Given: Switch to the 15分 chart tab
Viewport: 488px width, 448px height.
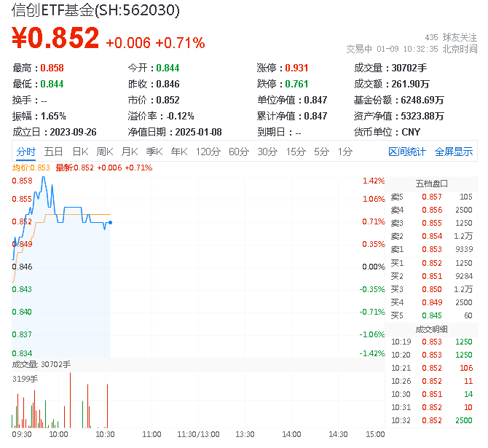Looking at the screenshot, I should click(296, 152).
